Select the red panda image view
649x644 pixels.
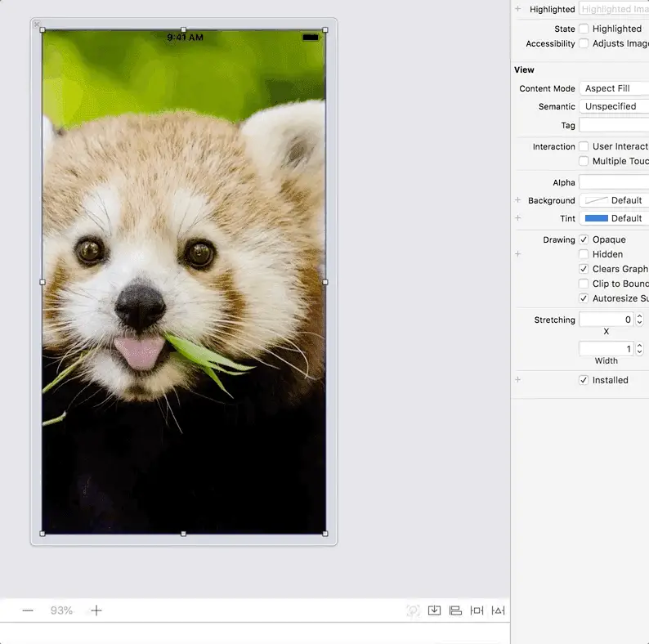pos(183,281)
